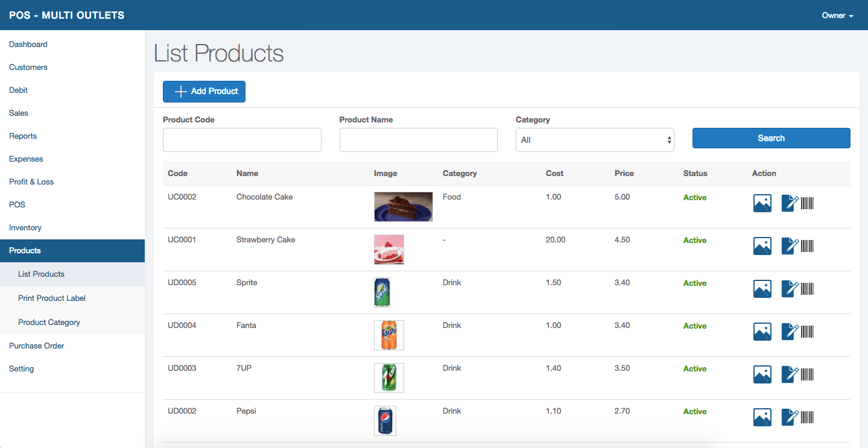Screen dimensions: 868x448
Task: Open the Category dropdown filter
Action: point(594,140)
